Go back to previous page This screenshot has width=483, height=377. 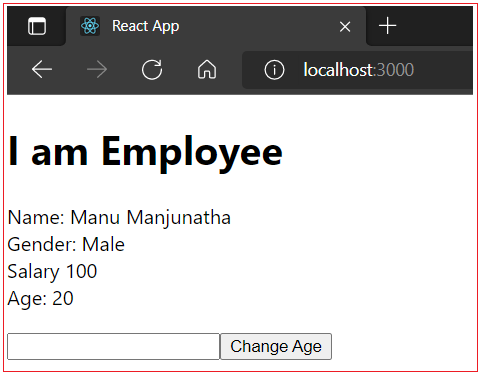pyautogui.click(x=42, y=70)
